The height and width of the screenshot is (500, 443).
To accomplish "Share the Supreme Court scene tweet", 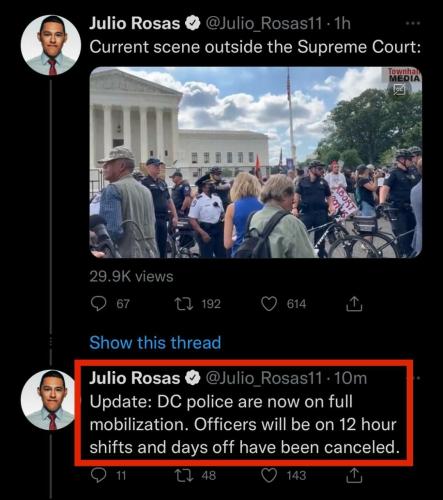I will (x=354, y=303).
